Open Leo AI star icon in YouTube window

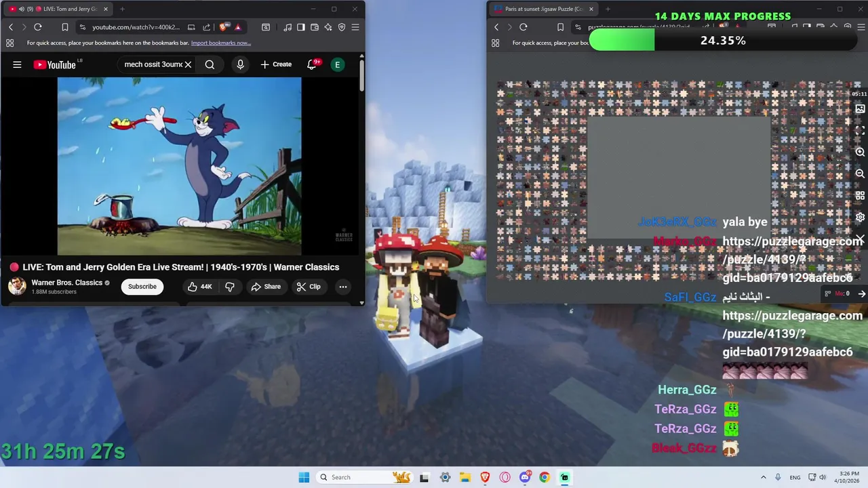coord(328,27)
